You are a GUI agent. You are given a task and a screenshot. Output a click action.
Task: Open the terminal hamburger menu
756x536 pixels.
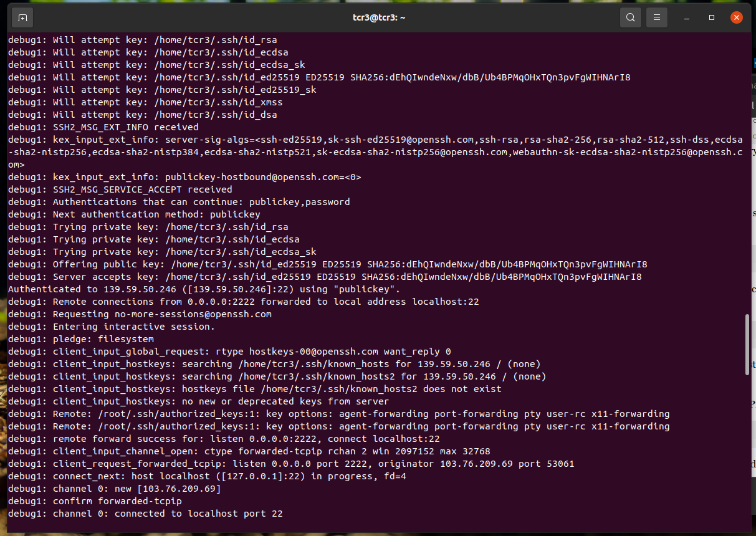point(656,17)
